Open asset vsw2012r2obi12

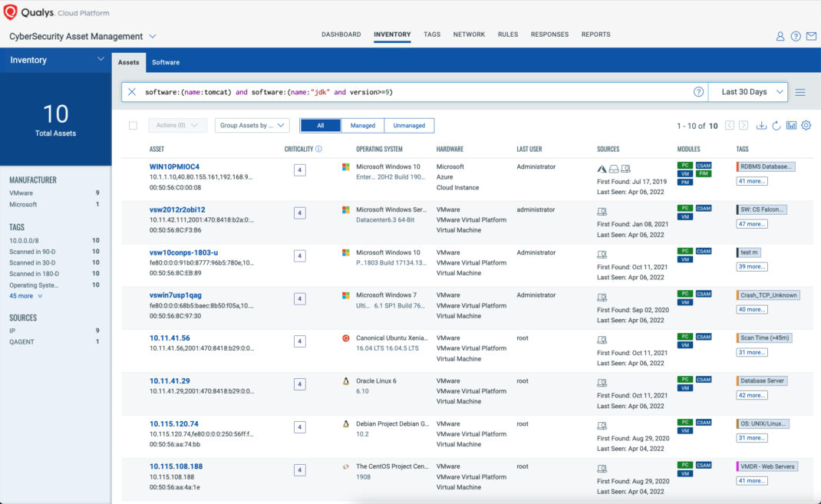pyautogui.click(x=177, y=210)
